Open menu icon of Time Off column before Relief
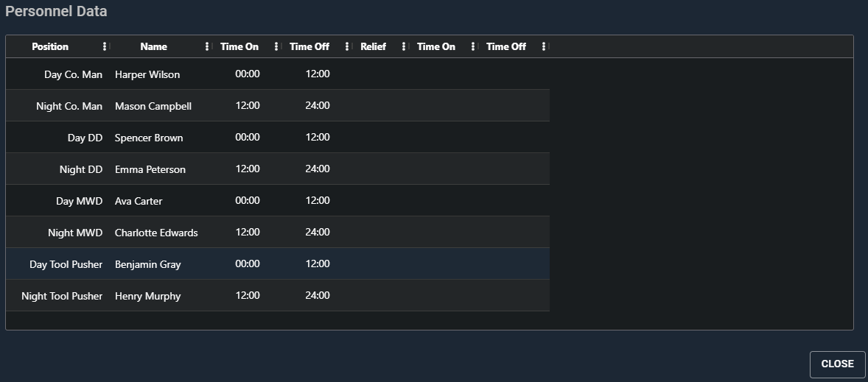The height and width of the screenshot is (382, 868). tap(347, 46)
